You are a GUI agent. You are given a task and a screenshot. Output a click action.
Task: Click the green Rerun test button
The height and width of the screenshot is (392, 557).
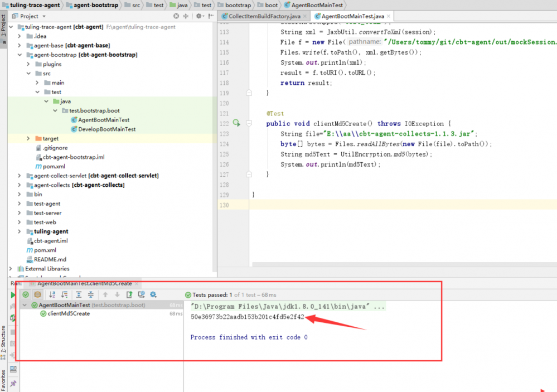tap(13, 294)
